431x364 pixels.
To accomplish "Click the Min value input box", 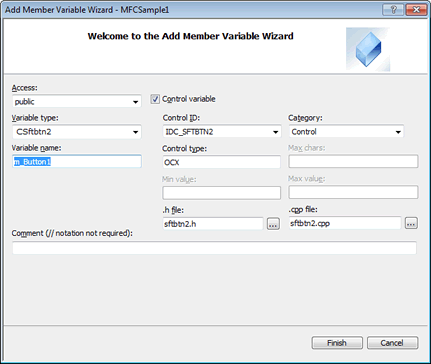I will 222,193.
